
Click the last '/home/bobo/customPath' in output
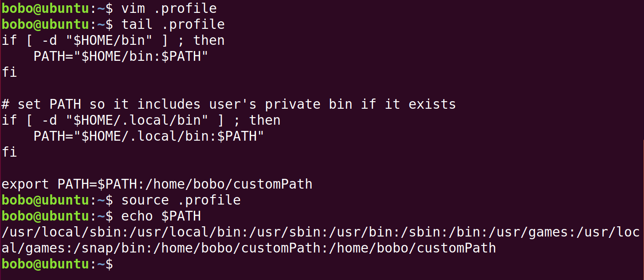click(x=412, y=248)
